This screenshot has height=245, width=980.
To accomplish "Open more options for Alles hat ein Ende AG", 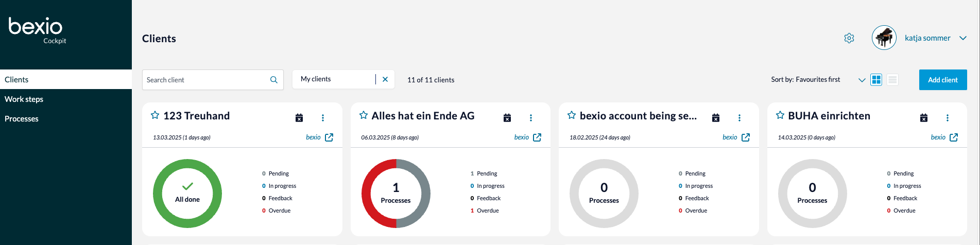I will [x=531, y=118].
